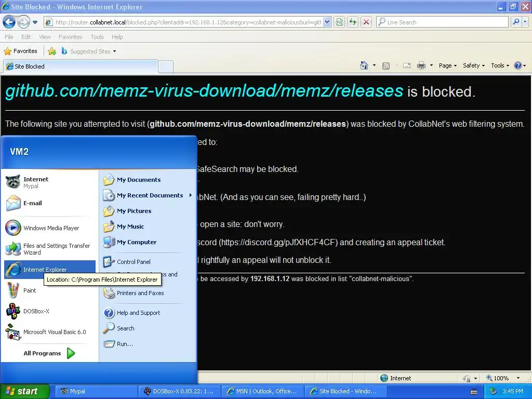532x399 pixels.
Task: Click the IE Forward navigation button
Action: click(x=23, y=22)
